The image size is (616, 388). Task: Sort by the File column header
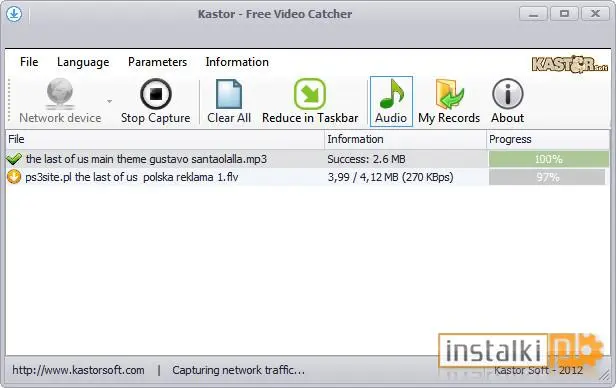coord(165,139)
